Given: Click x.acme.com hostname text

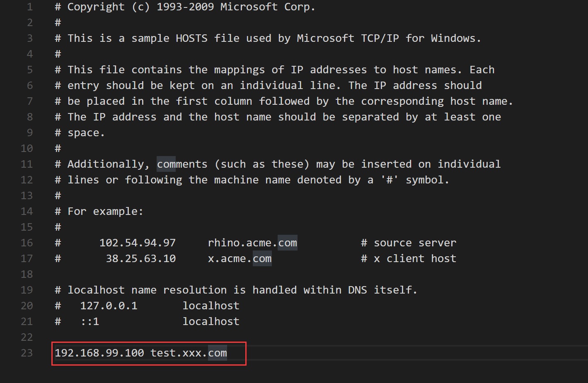Looking at the screenshot, I should [x=240, y=259].
